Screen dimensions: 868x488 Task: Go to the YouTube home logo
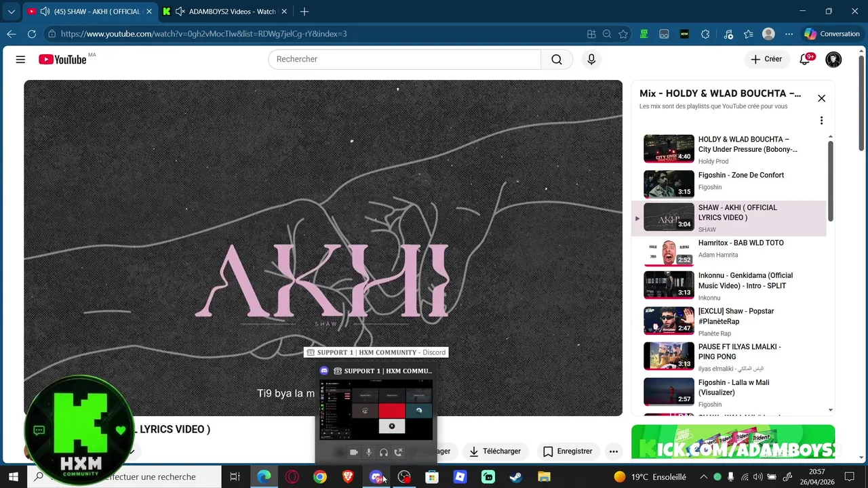coord(62,60)
